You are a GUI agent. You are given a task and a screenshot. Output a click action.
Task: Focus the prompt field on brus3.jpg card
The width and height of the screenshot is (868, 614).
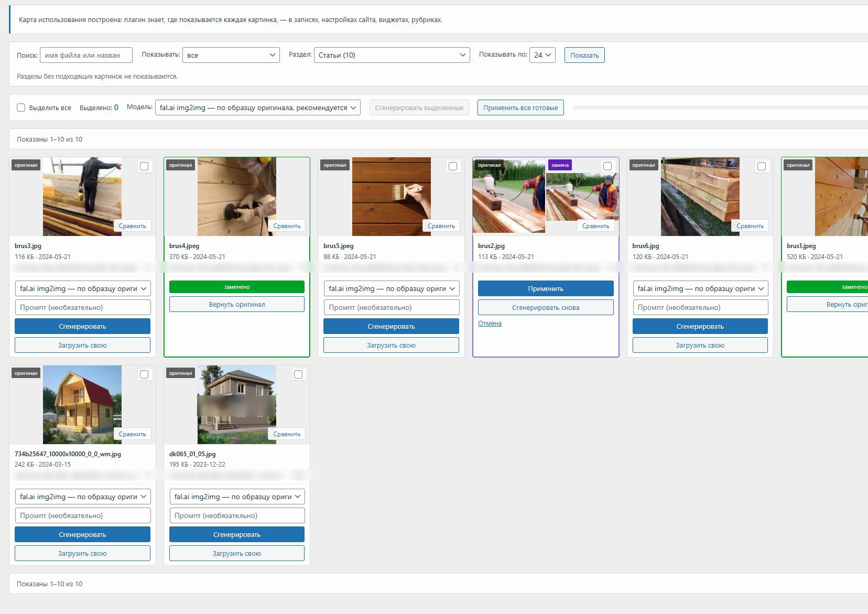[x=83, y=307]
